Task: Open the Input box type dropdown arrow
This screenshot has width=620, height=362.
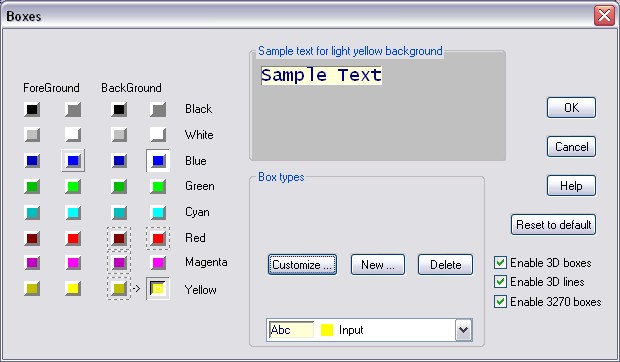Action: tap(464, 330)
